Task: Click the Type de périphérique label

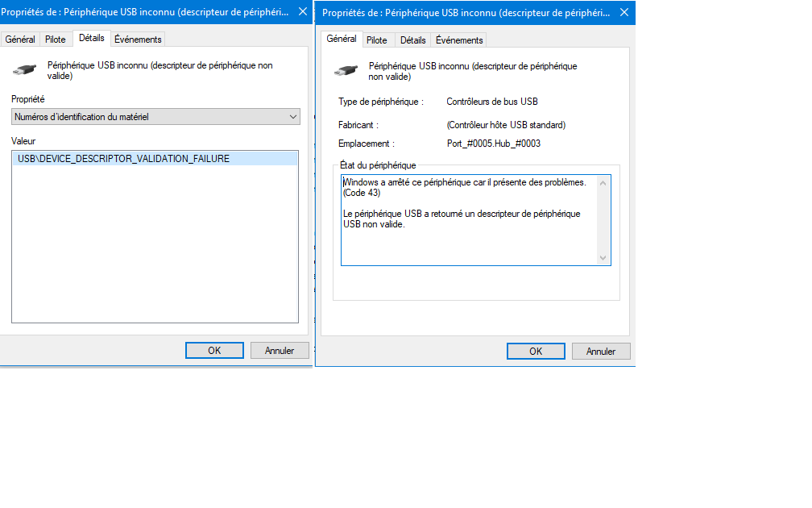Action: click(x=380, y=102)
